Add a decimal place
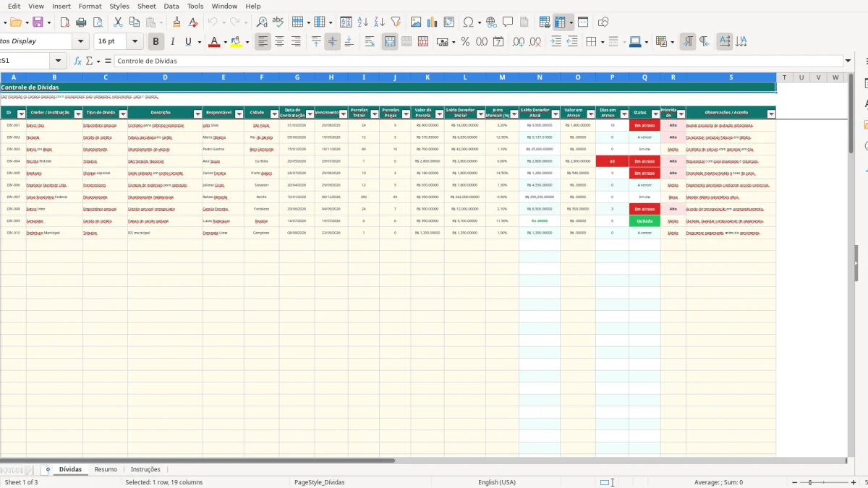 coord(519,42)
